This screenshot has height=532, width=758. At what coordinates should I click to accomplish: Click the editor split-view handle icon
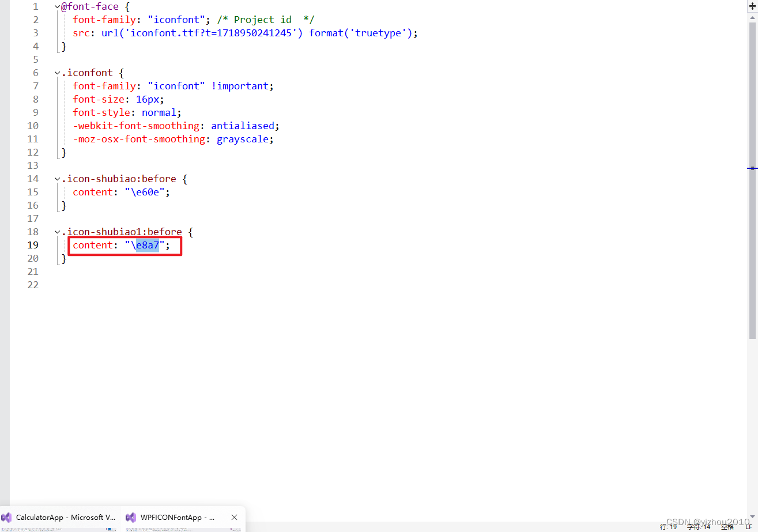752,5
